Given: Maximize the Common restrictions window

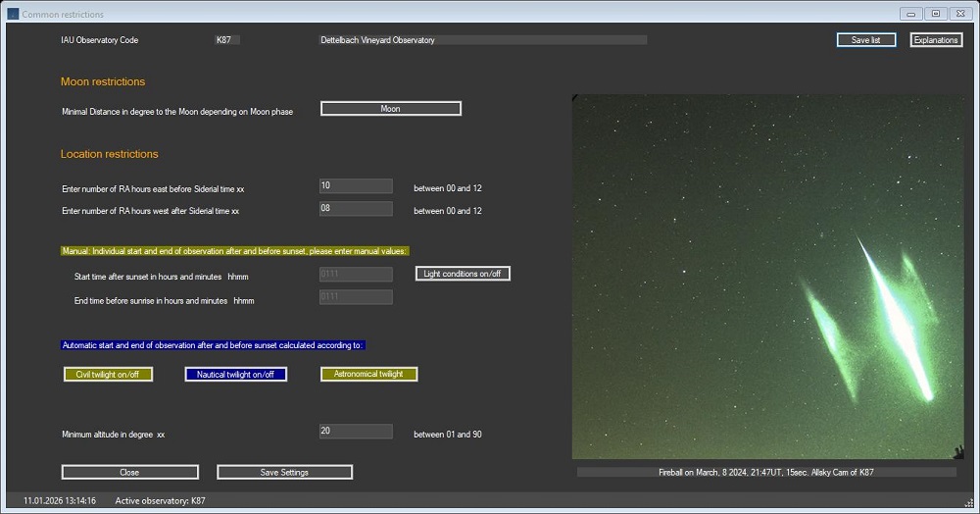Looking at the screenshot, I should (x=935, y=14).
